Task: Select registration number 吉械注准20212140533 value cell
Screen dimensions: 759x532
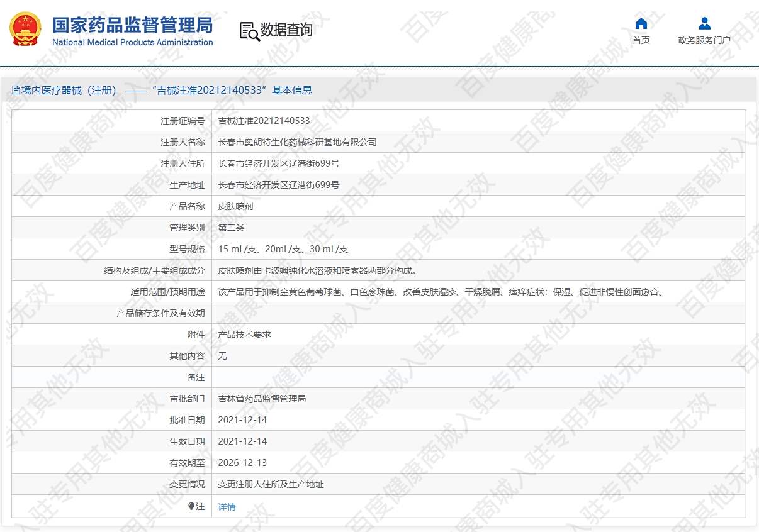Action: tap(478, 121)
